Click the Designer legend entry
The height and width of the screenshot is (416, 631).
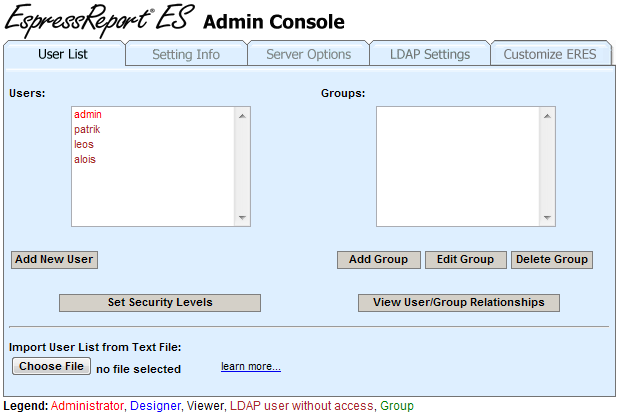point(155,406)
